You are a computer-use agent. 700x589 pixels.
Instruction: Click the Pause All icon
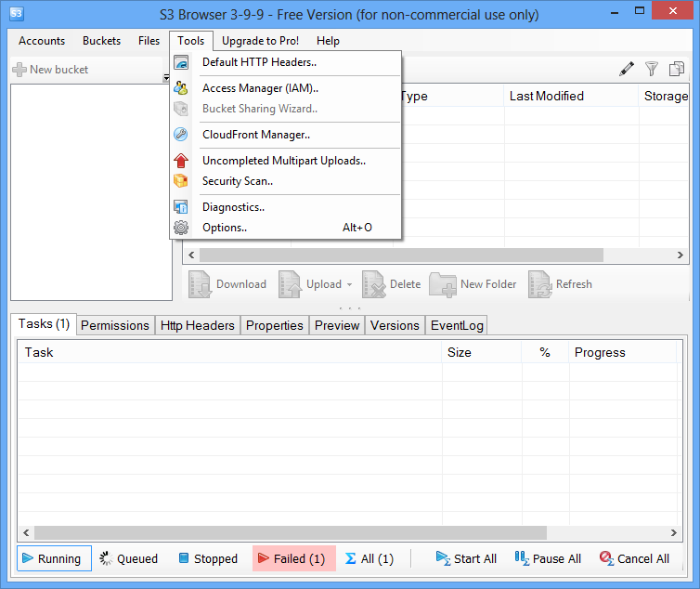pos(522,558)
